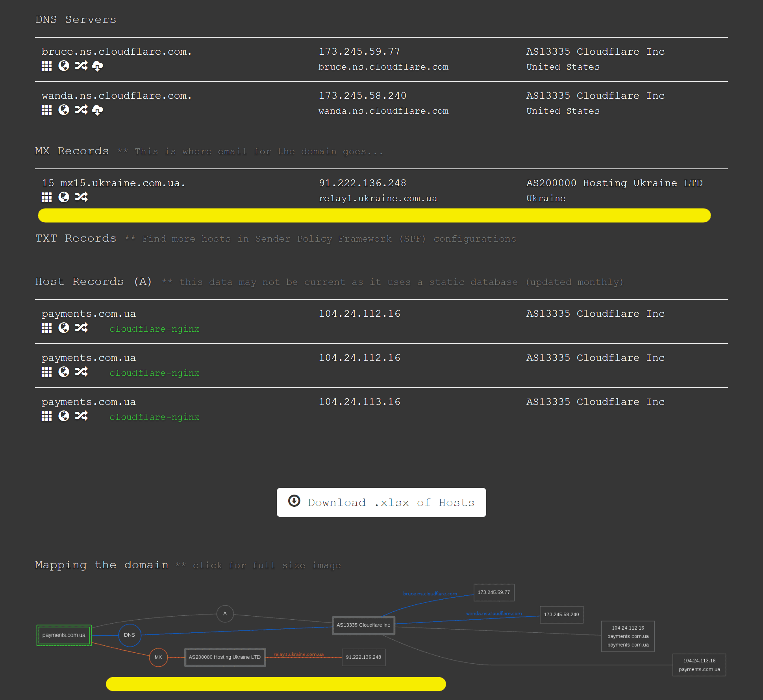Click the 173.245.59.77 box in the map
This screenshot has height=700, width=763.
point(494,593)
